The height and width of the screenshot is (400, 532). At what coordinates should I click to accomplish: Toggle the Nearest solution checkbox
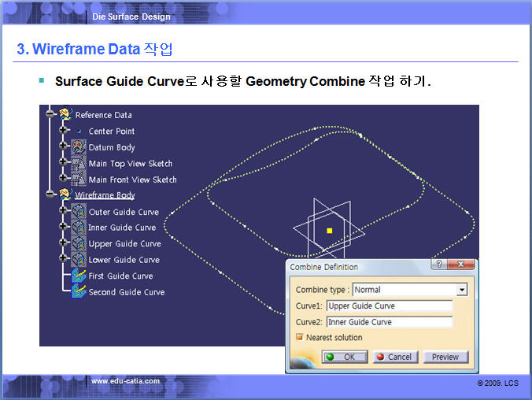pyautogui.click(x=299, y=338)
